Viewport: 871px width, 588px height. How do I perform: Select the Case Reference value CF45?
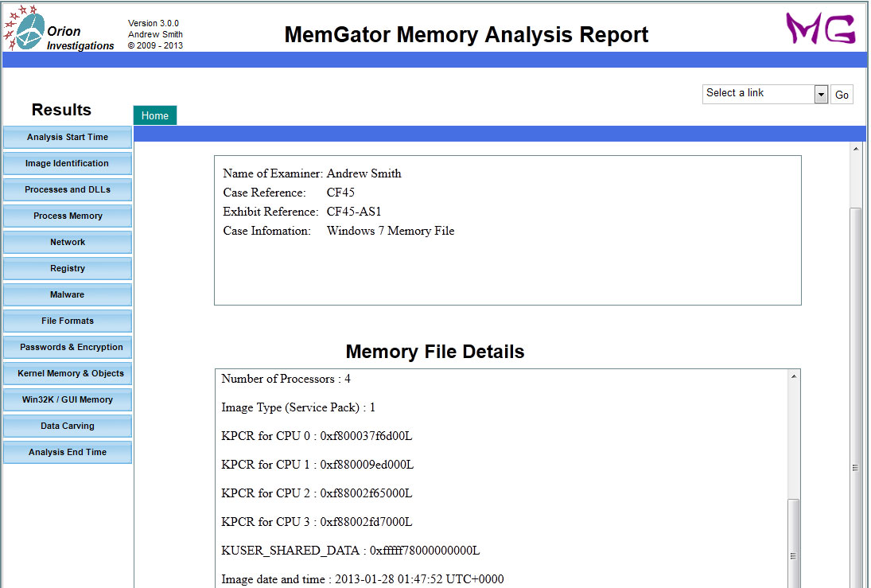point(340,193)
